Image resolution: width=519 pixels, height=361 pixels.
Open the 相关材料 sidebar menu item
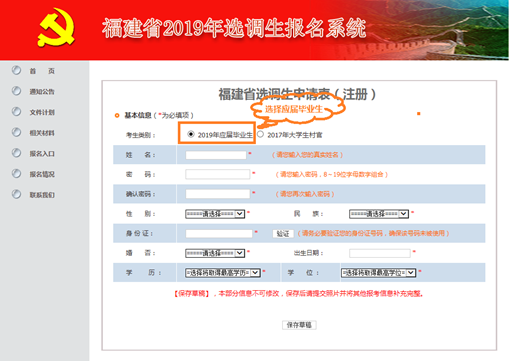pos(42,133)
